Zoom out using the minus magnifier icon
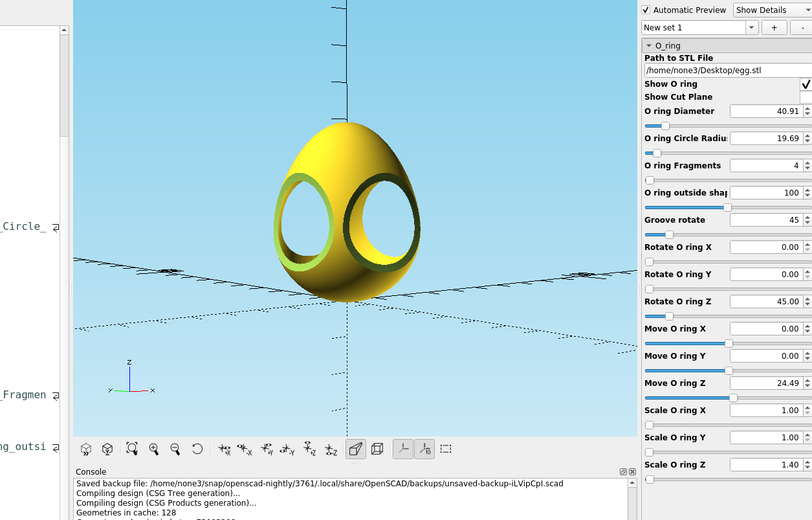 [175, 449]
